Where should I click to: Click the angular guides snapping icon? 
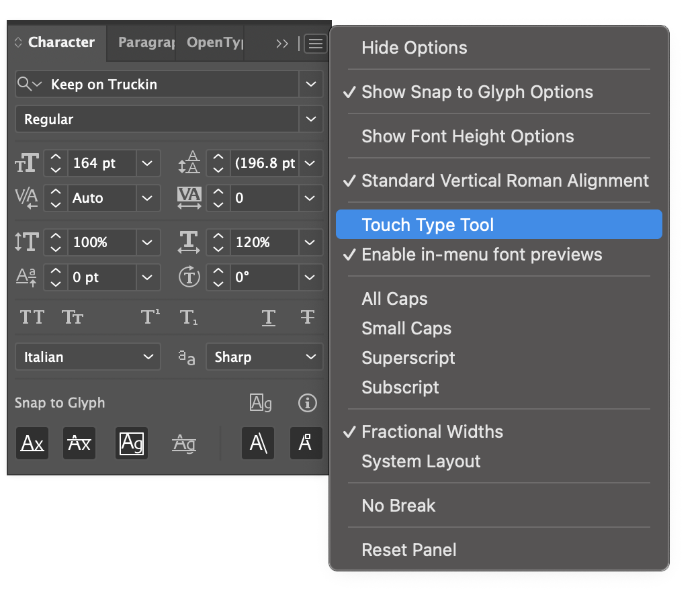(258, 443)
